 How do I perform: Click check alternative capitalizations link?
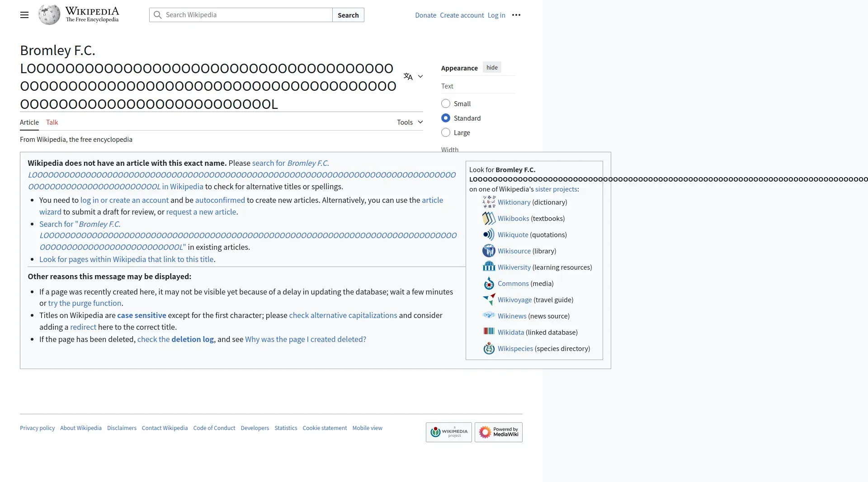[x=343, y=315]
